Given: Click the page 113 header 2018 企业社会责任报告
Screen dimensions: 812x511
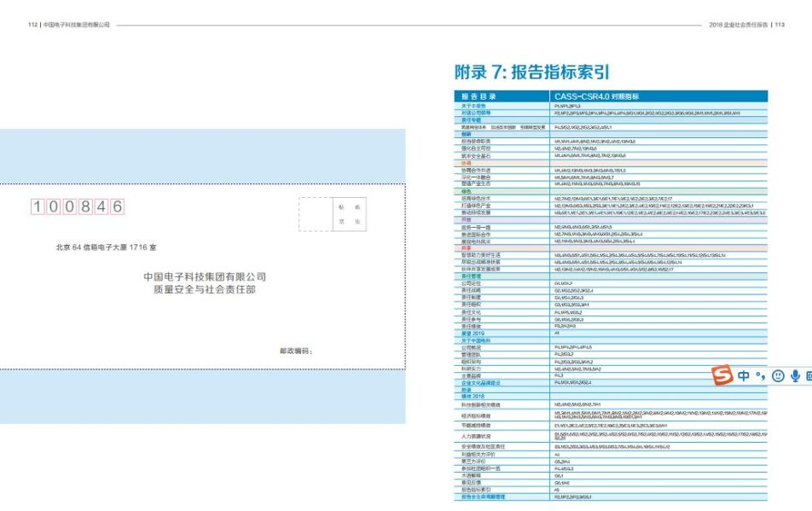Looking at the screenshot, I should 739,25.
